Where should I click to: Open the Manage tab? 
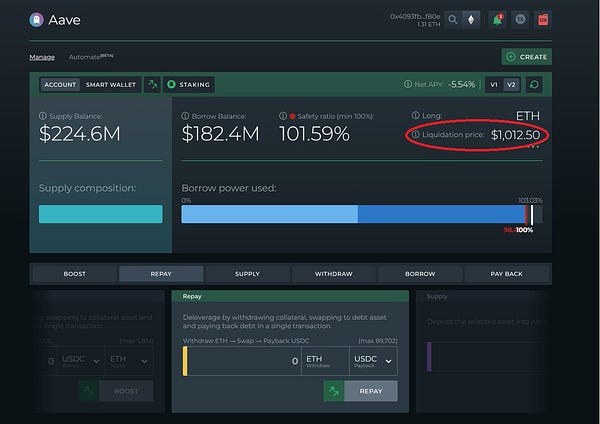(42, 57)
